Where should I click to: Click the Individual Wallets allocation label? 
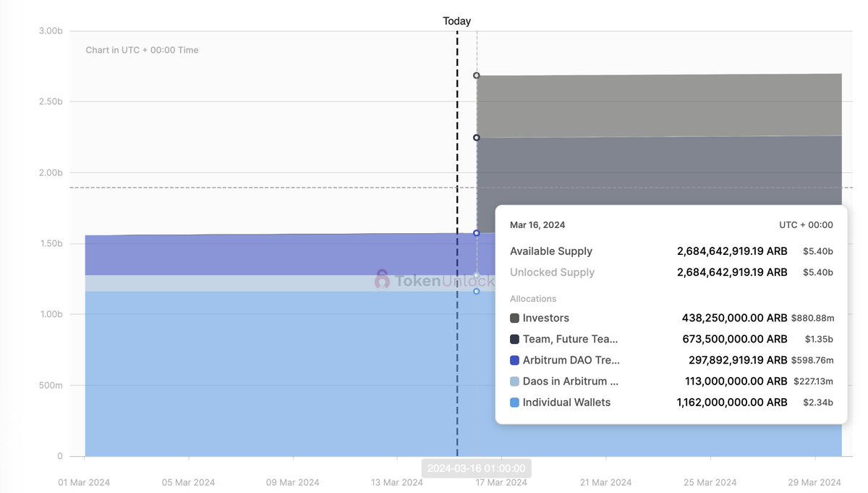point(566,402)
